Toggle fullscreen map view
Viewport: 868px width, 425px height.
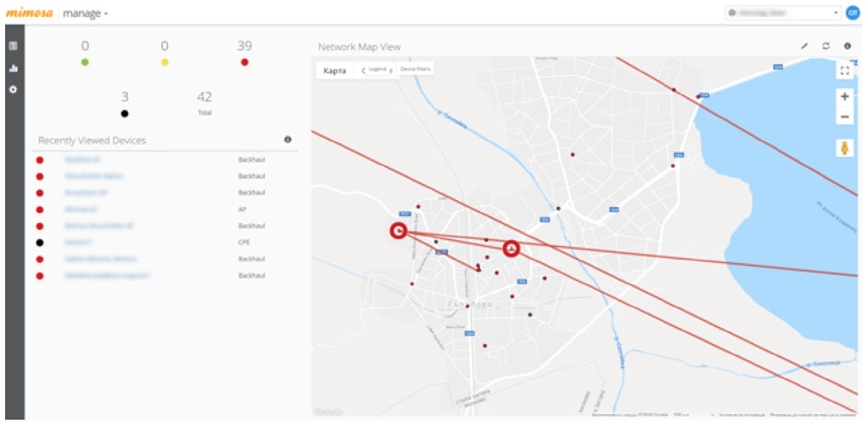[844, 71]
